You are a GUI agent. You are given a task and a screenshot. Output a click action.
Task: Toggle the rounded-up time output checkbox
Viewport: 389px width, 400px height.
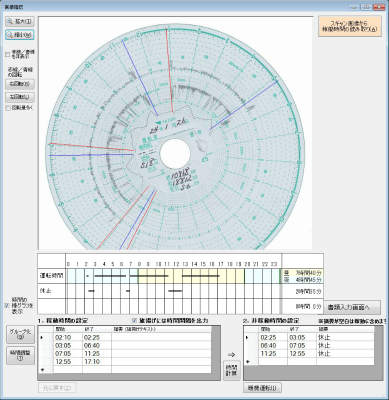click(x=134, y=320)
